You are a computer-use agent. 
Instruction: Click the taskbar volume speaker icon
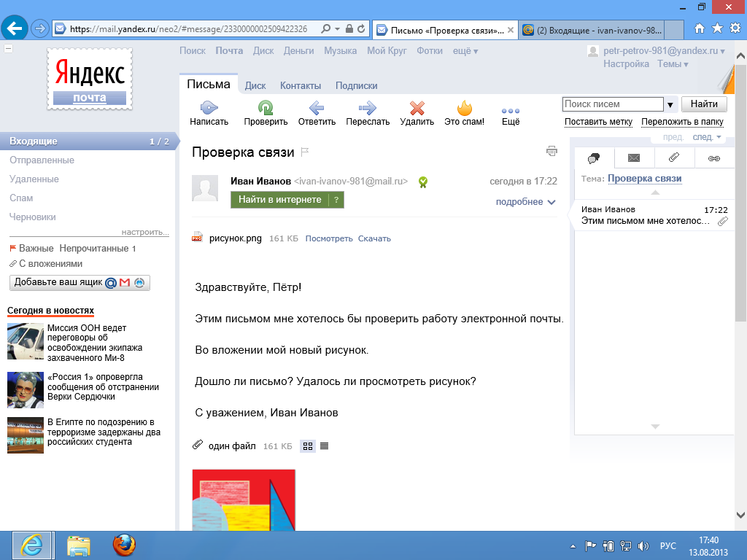pos(643,546)
